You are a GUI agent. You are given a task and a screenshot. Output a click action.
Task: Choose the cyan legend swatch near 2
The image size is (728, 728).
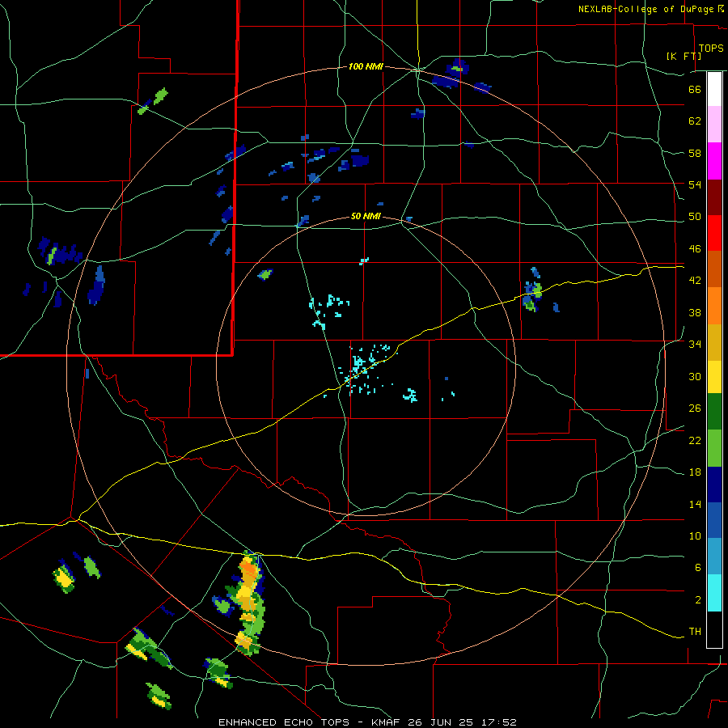tap(714, 593)
